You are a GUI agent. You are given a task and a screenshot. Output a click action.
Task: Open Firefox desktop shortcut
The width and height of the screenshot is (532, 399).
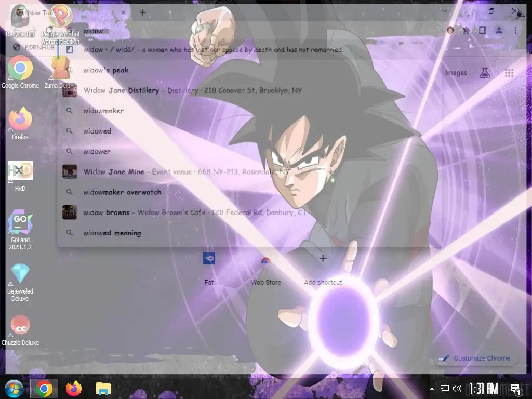tap(20, 123)
